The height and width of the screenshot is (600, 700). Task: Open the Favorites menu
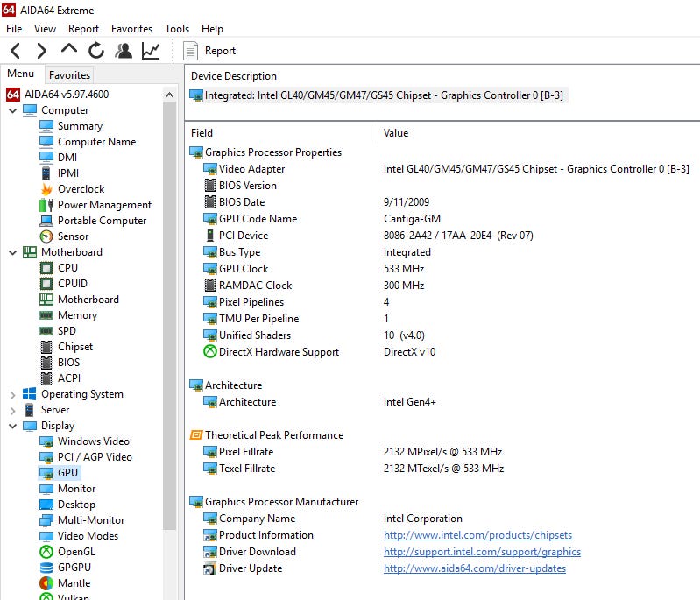pyautogui.click(x=131, y=29)
